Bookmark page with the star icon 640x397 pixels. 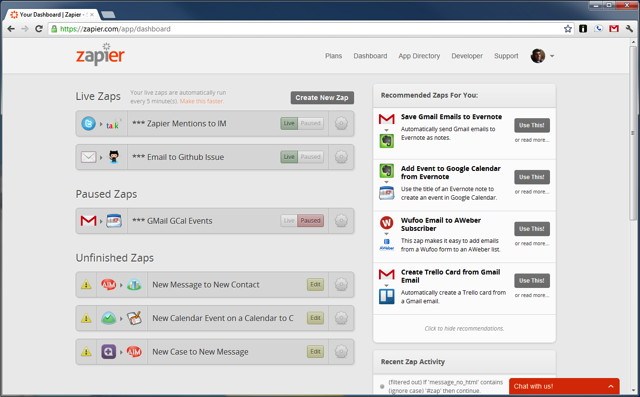tap(568, 29)
